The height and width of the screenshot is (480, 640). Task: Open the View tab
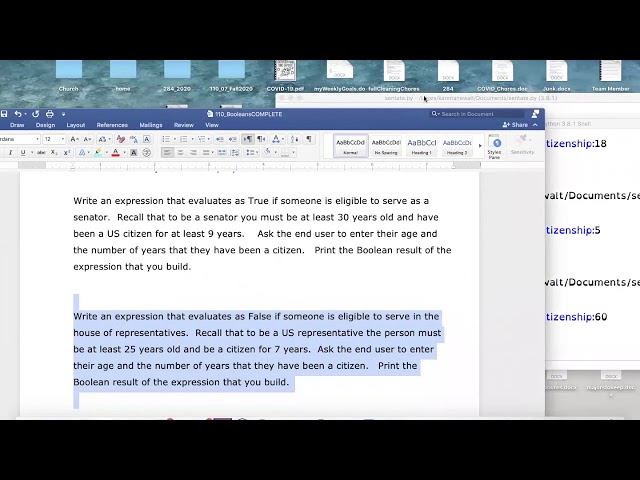(x=212, y=125)
